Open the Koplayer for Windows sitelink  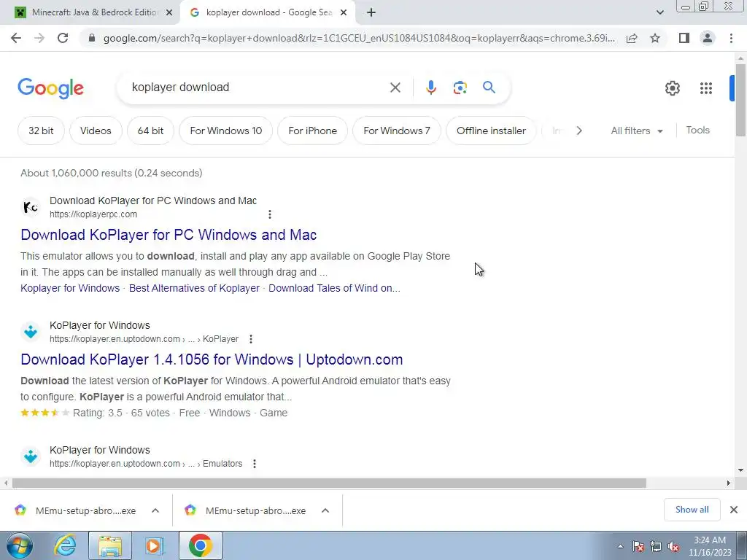70,288
